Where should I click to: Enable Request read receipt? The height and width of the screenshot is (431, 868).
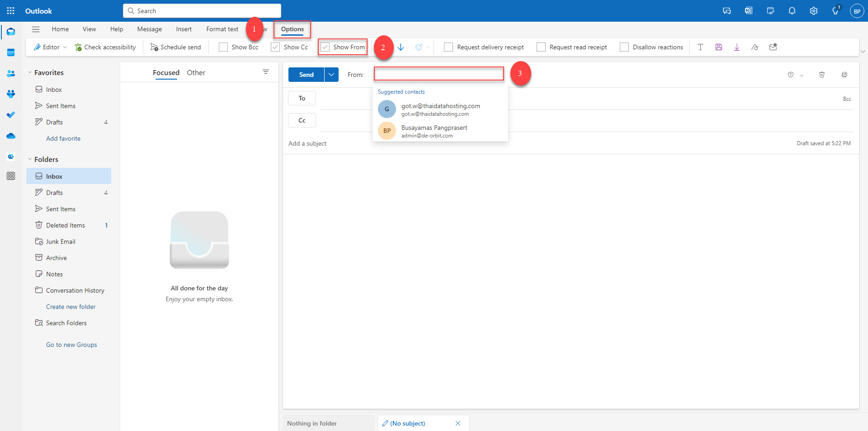541,47
